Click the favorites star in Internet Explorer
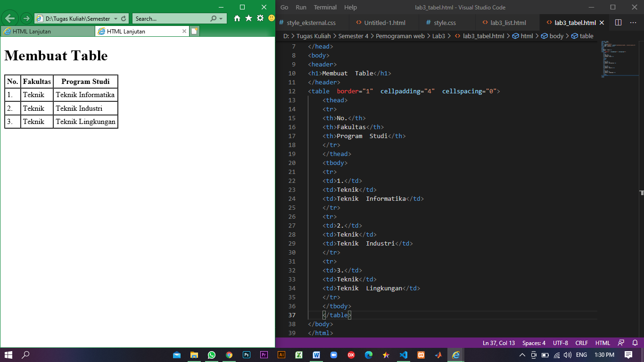 pos(249,18)
